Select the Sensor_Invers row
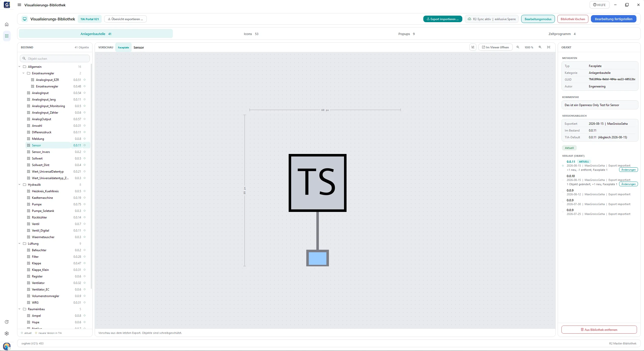The width and height of the screenshot is (644, 351). tap(58, 152)
